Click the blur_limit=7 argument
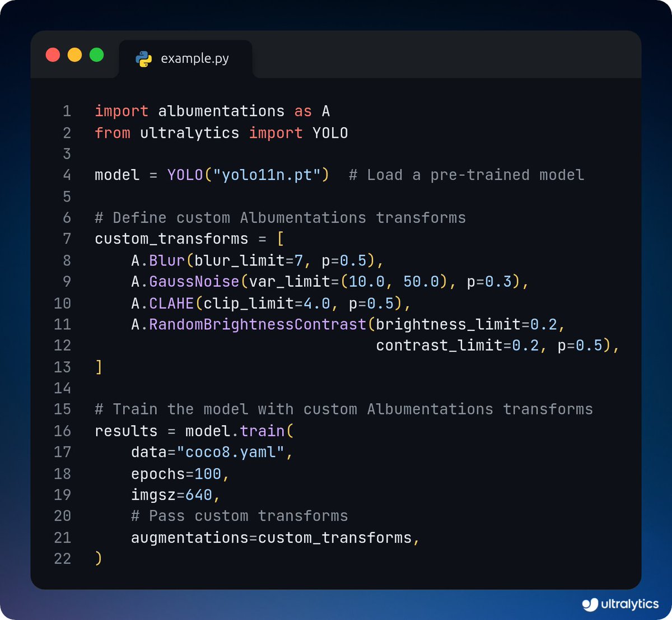This screenshot has width=672, height=620. point(249,260)
